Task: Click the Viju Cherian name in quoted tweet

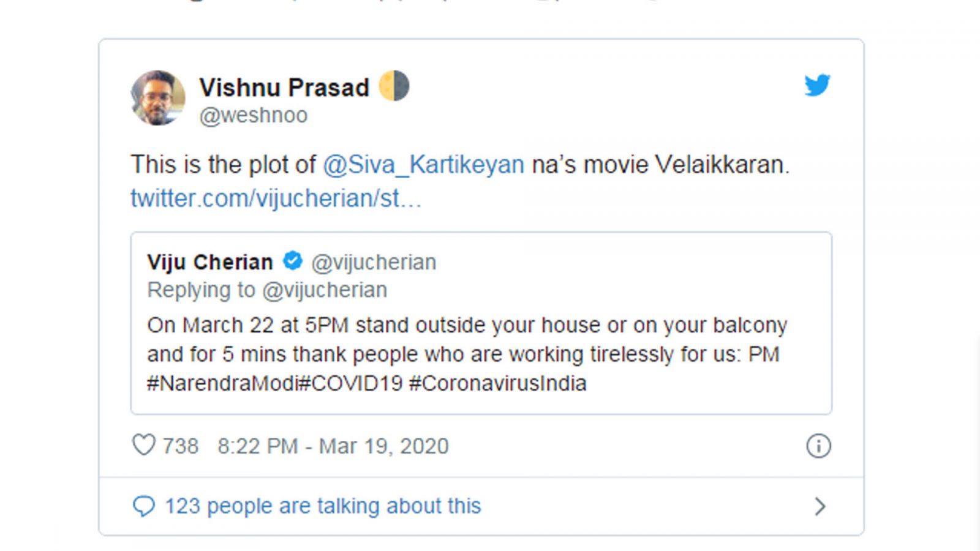Action: point(210,262)
